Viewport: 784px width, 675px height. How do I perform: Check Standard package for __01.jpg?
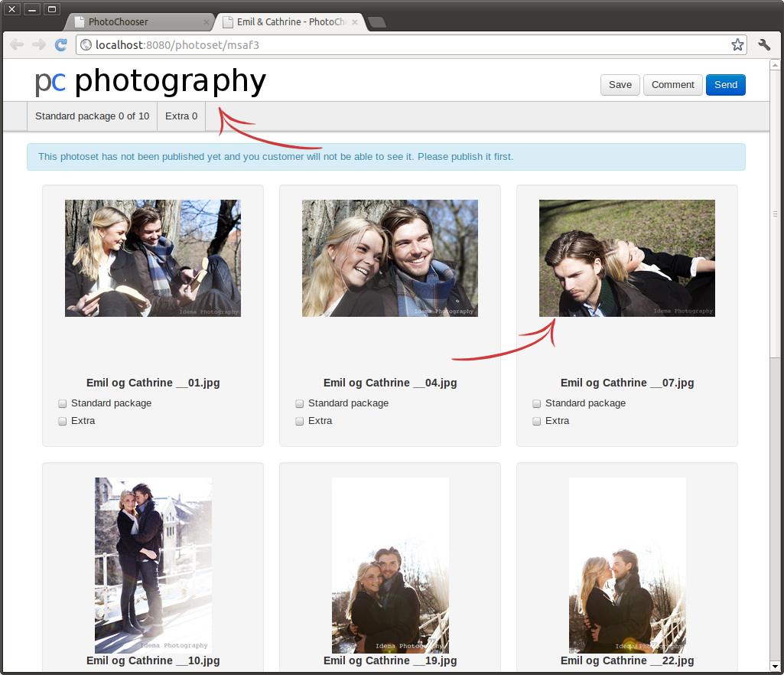(63, 404)
